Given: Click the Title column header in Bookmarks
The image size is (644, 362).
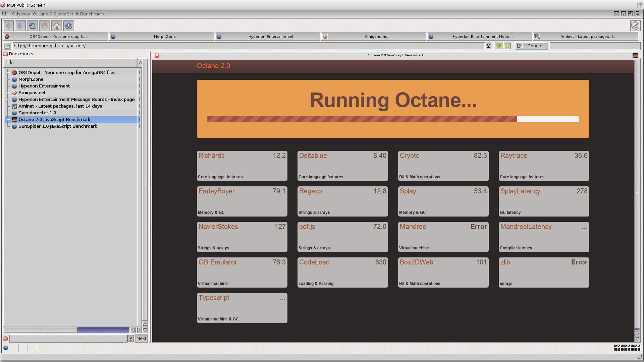Looking at the screenshot, I should (70, 62).
